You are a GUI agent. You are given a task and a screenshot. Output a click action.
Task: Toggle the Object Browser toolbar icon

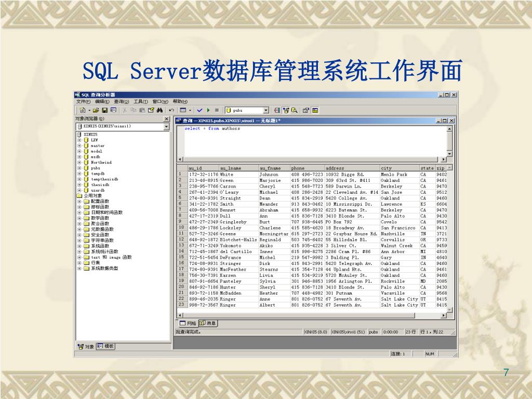(286, 110)
